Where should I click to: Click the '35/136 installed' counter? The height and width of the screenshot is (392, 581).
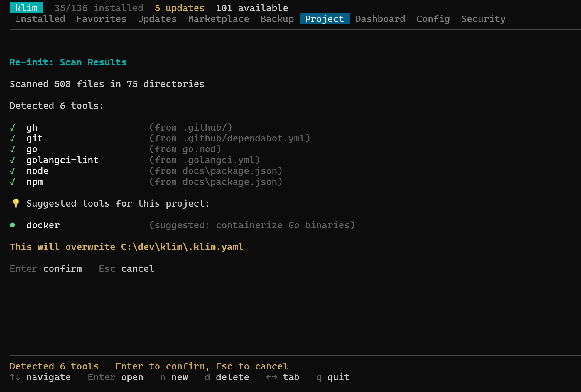(x=99, y=8)
